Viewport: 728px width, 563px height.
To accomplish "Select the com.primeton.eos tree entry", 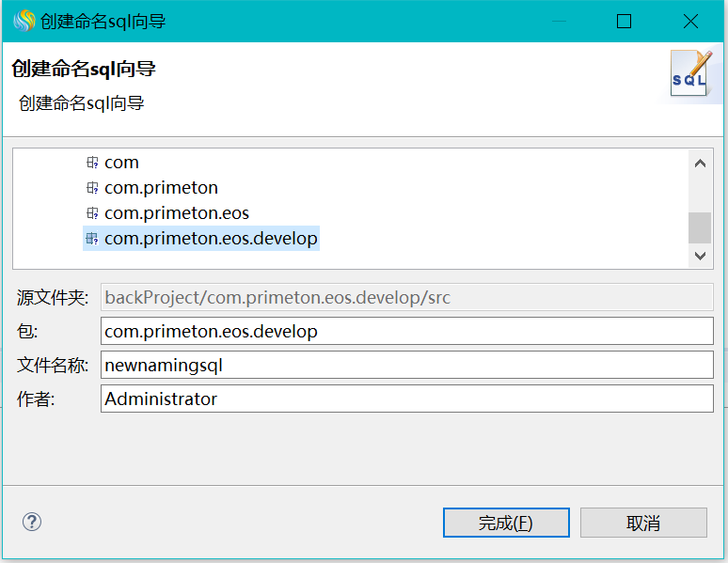I will [177, 213].
